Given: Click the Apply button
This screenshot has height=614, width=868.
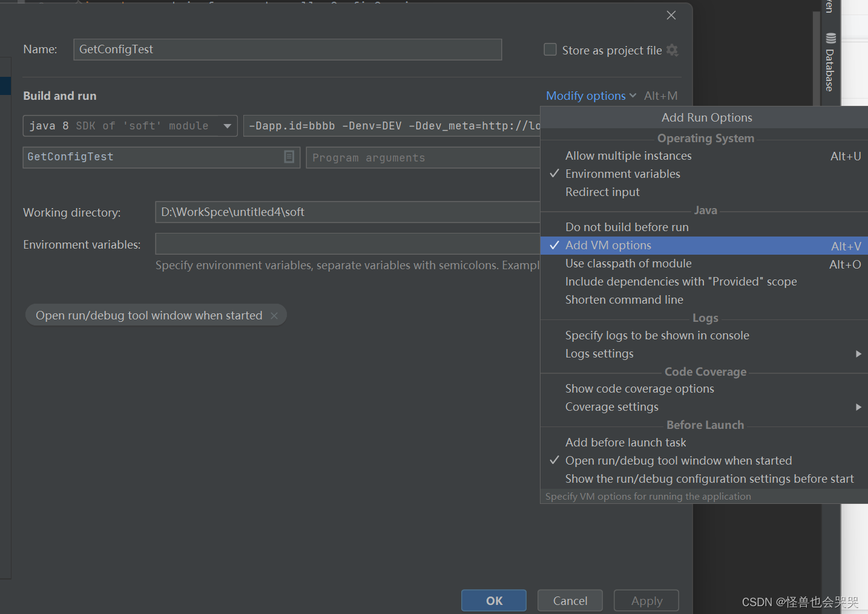Looking at the screenshot, I should point(646,600).
